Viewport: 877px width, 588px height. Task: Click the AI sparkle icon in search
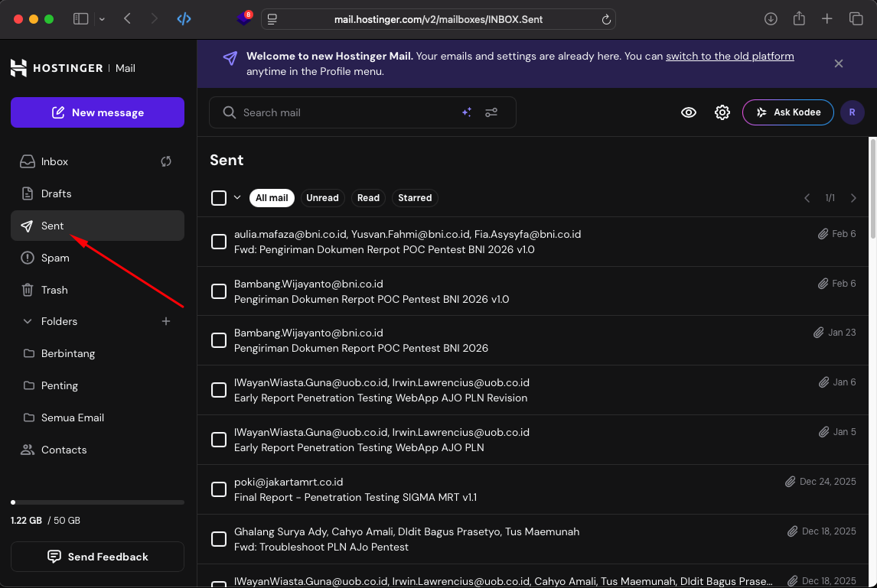(x=466, y=112)
